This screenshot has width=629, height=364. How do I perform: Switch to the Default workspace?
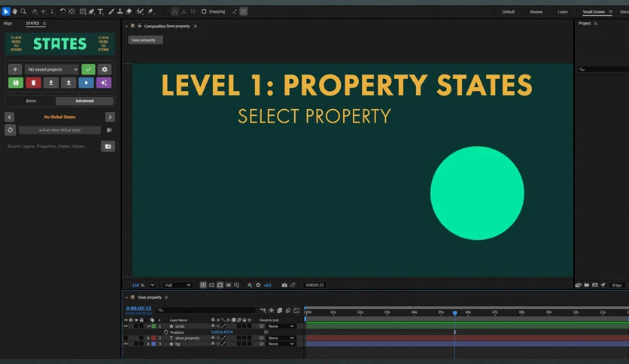509,11
